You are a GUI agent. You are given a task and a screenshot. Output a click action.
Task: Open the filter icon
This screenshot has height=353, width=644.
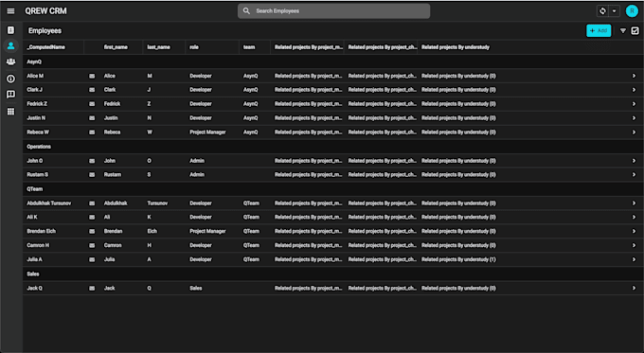(623, 31)
